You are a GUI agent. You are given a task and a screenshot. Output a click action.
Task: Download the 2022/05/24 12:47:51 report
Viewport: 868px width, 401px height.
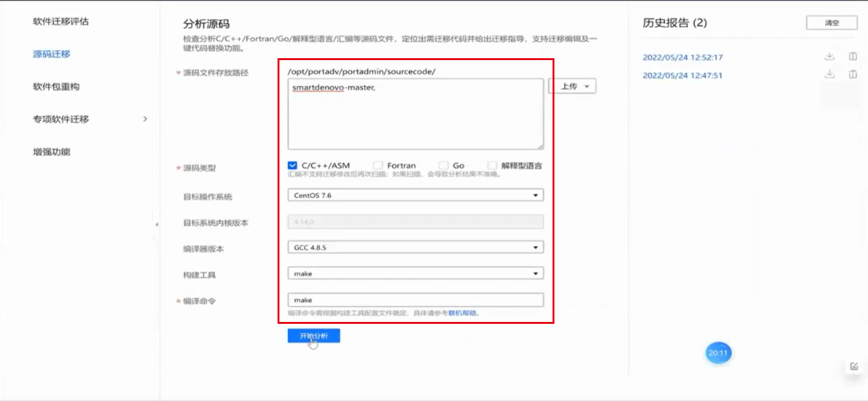click(829, 75)
